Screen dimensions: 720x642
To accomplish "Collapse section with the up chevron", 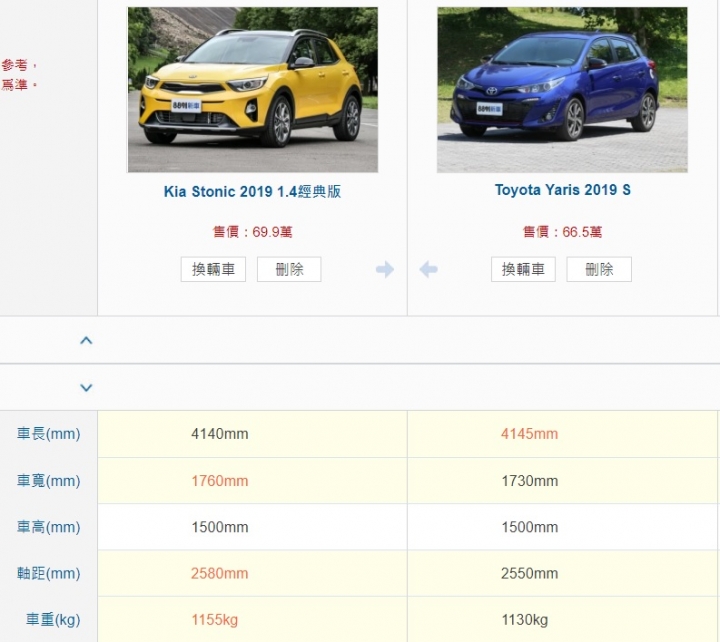I will click(86, 340).
